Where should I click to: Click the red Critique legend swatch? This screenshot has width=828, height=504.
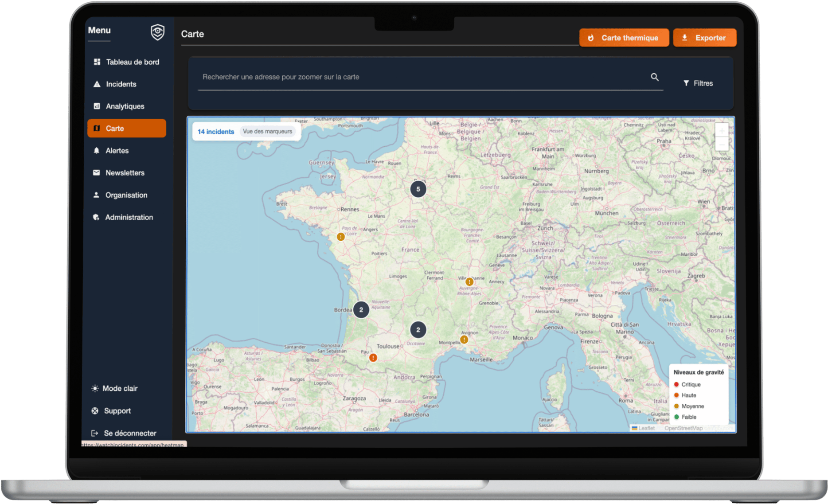pos(676,384)
